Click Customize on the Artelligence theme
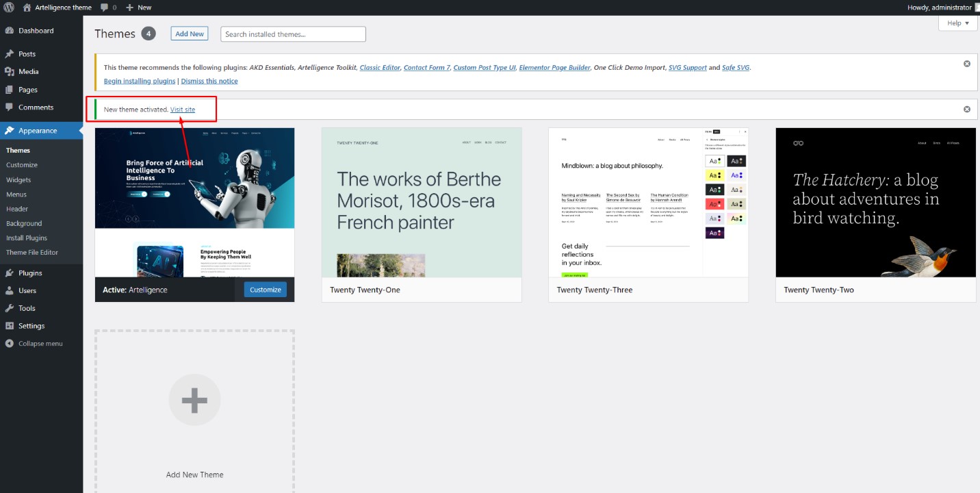This screenshot has height=493, width=980. [266, 290]
